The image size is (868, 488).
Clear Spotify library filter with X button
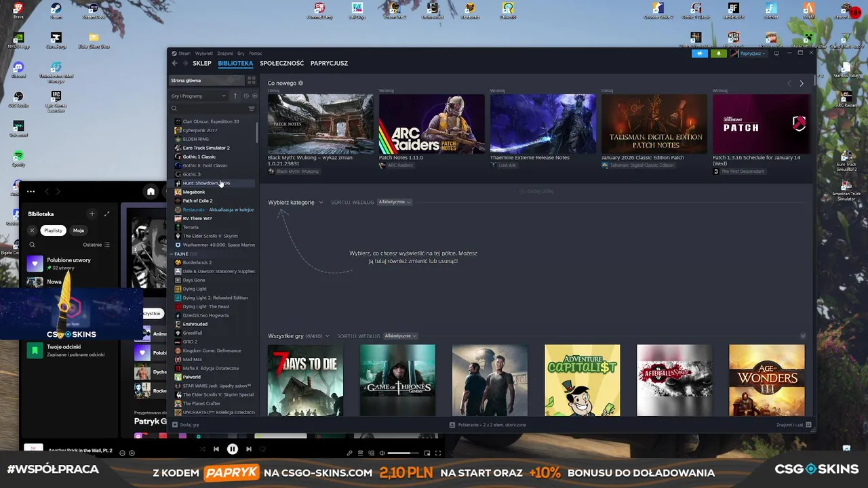32,230
